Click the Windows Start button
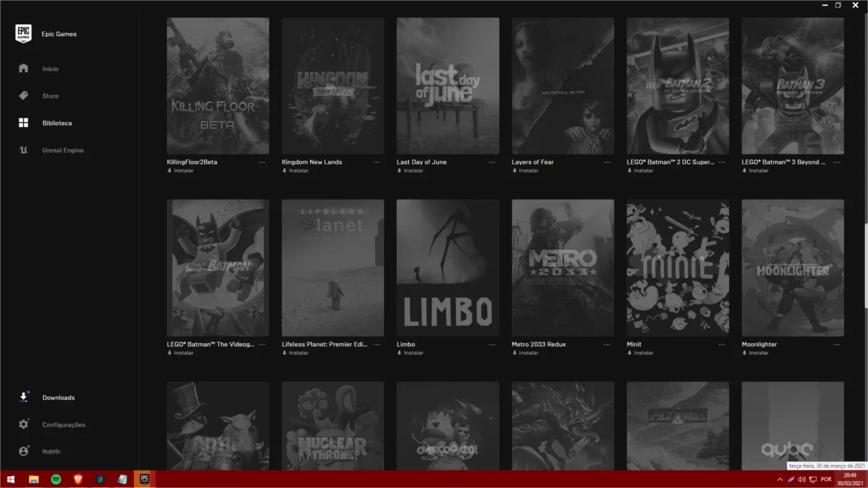 pos(11,479)
